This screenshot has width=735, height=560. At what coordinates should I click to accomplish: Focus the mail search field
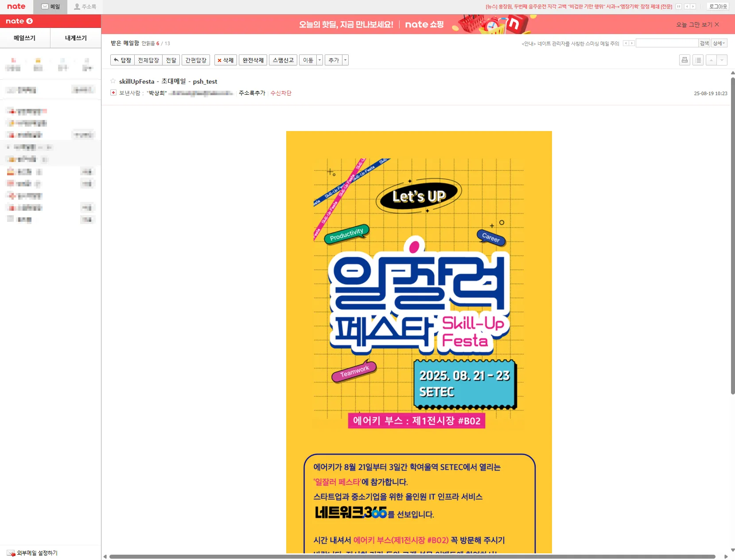667,43
